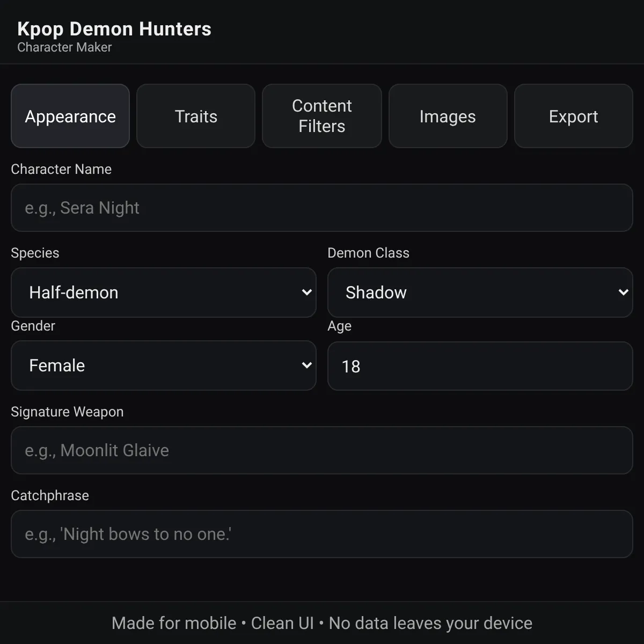Go to the Images tab

[448, 116]
